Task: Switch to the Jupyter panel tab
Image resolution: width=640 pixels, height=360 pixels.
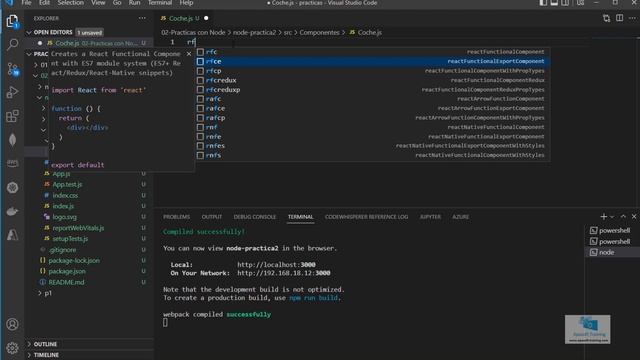Action: click(x=430, y=217)
